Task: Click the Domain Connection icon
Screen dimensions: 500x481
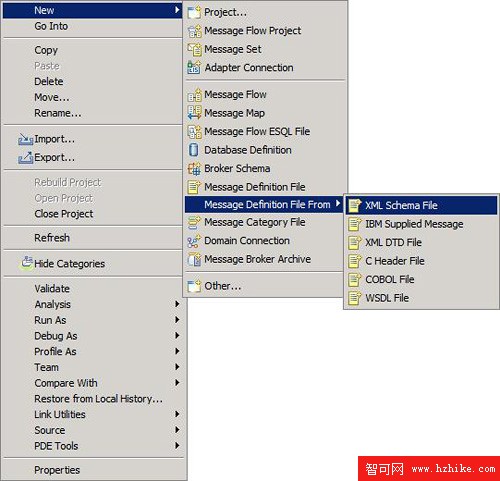Action: pyautogui.click(x=194, y=241)
